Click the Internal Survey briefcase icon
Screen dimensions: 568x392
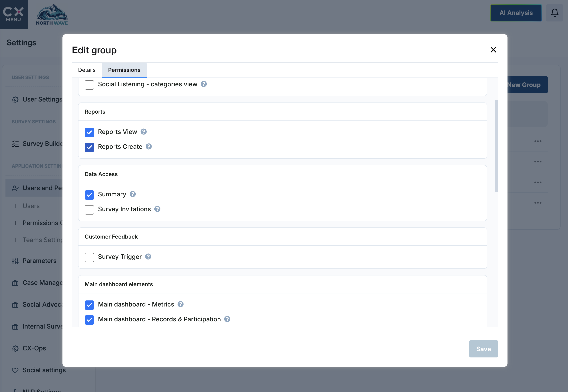coord(15,327)
